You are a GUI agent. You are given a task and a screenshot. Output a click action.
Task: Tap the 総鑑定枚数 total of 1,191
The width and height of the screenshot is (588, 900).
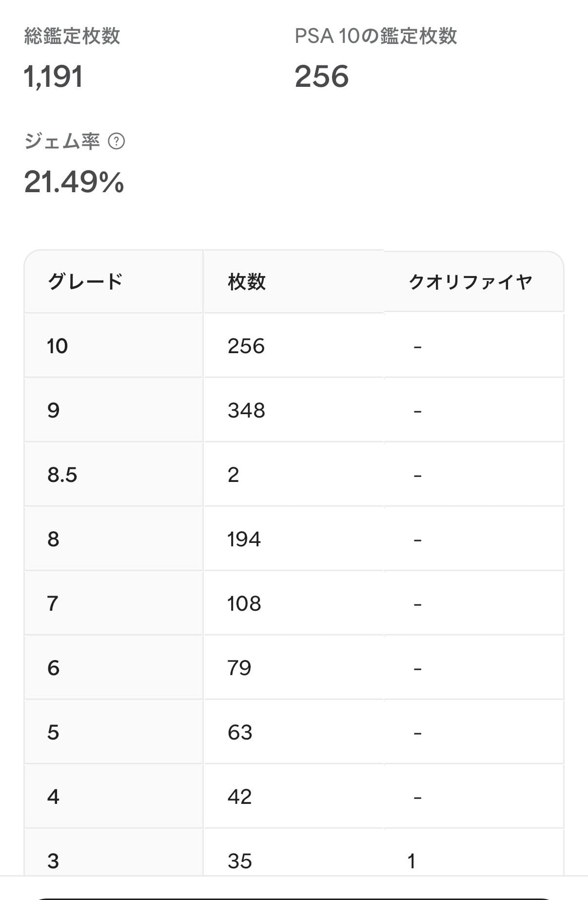(x=53, y=77)
